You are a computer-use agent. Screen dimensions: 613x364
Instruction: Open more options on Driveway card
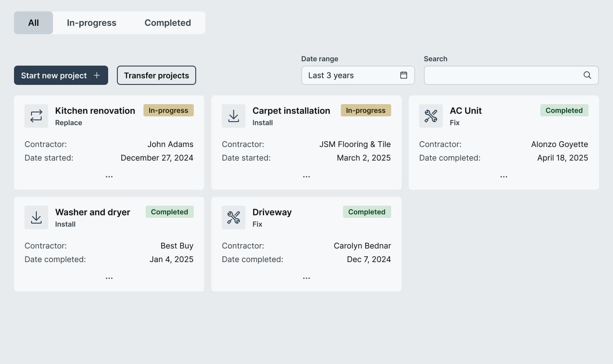[x=306, y=278]
